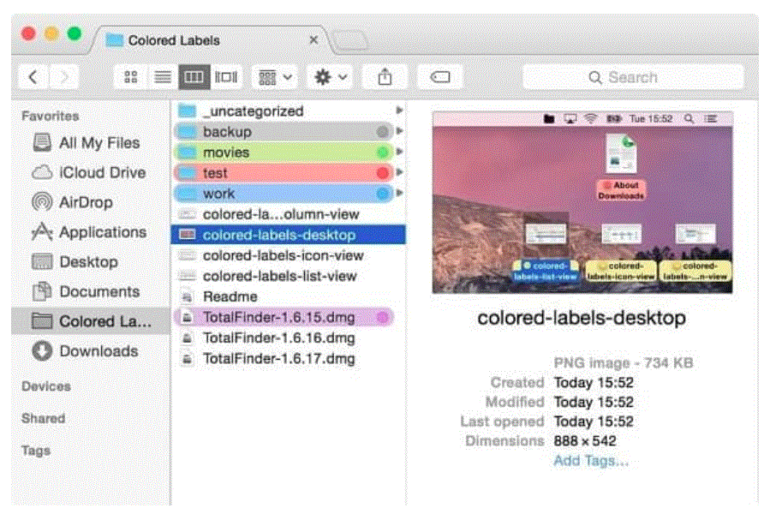Expand the backup folder arrow

pos(399,131)
